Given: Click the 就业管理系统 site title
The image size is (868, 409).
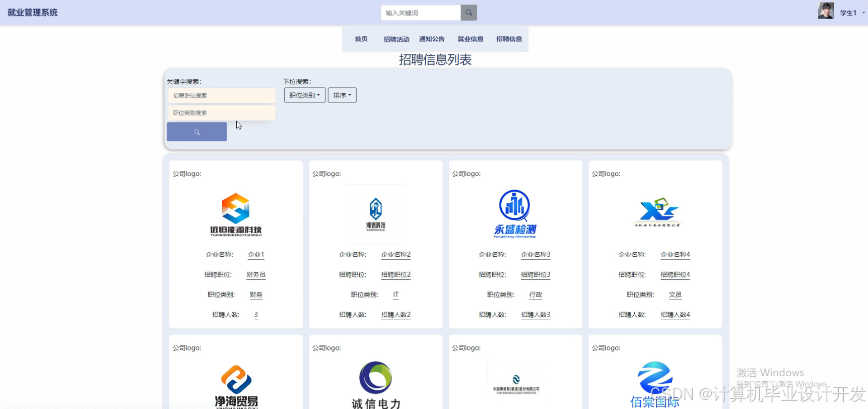Looking at the screenshot, I should 33,13.
